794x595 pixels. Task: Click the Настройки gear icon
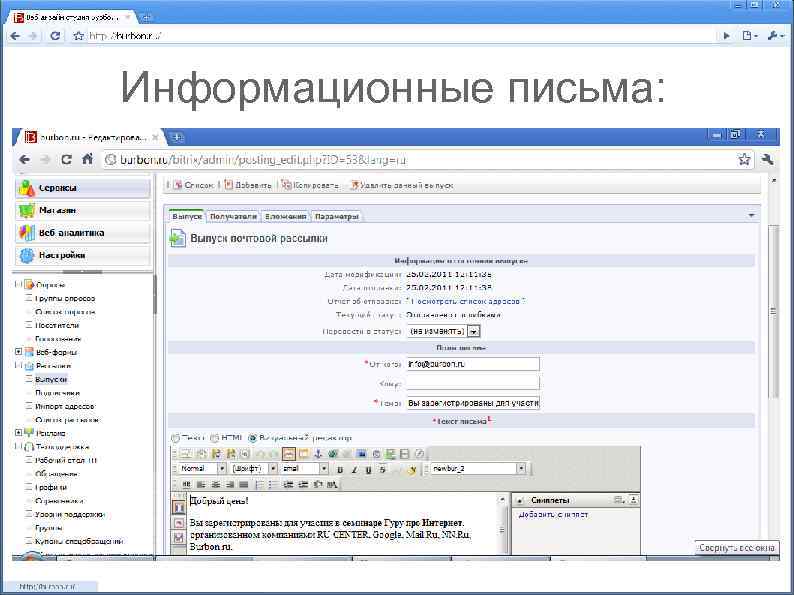tap(26, 255)
